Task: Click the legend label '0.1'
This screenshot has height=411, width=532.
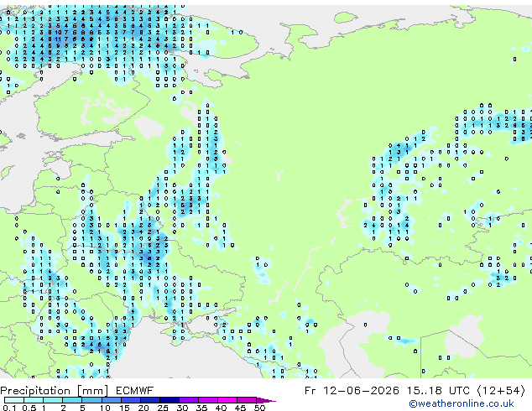Action: 9,408
